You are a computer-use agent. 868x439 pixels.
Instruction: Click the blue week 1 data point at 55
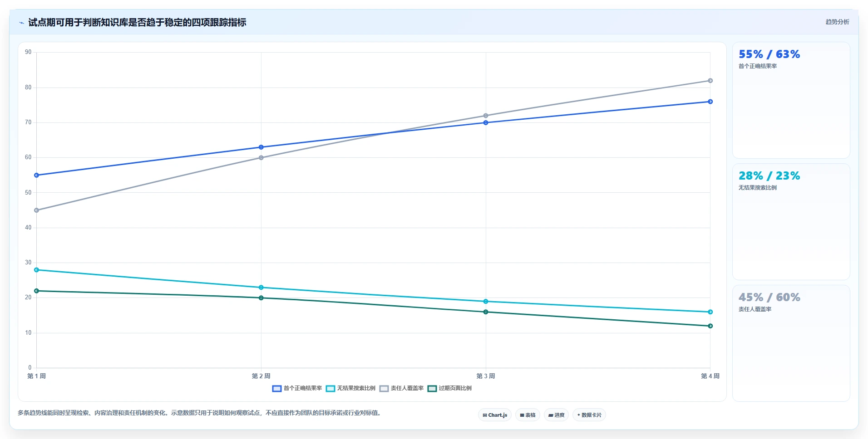click(37, 175)
